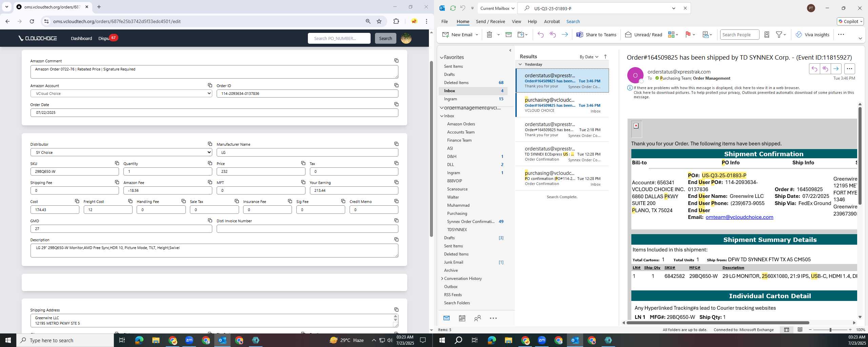Compose a New Email
This screenshot has height=347, width=868.
(x=458, y=35)
